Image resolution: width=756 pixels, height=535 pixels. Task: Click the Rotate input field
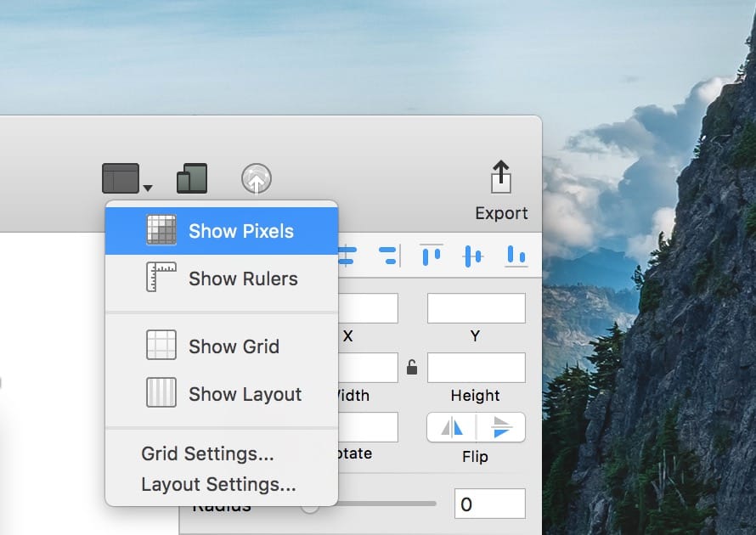pos(368,427)
